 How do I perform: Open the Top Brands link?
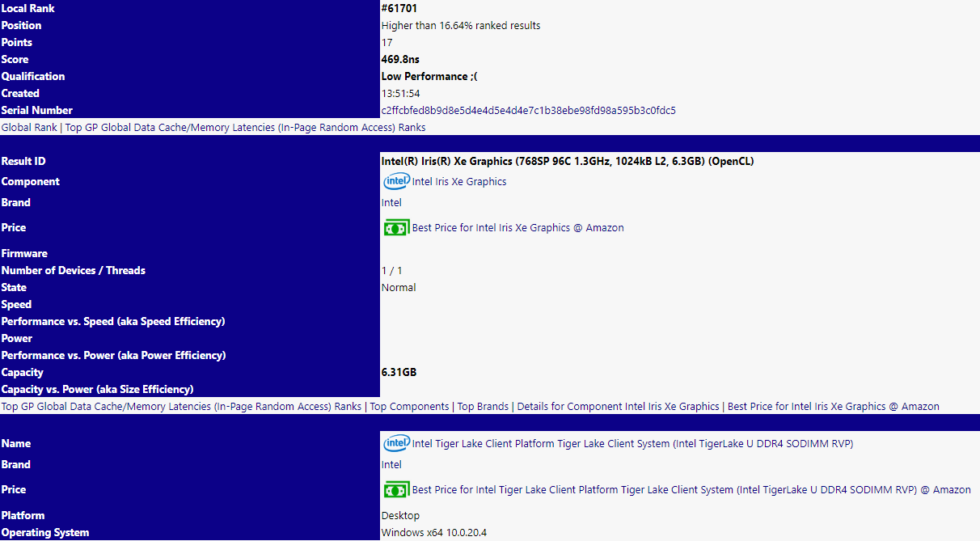pos(483,407)
